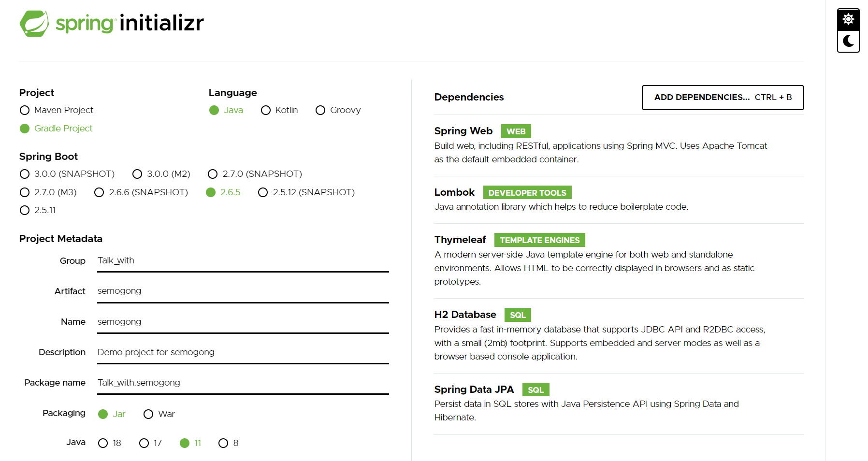This screenshot has width=868, height=461.
Task: Select War packaging option
Action: pos(159,414)
